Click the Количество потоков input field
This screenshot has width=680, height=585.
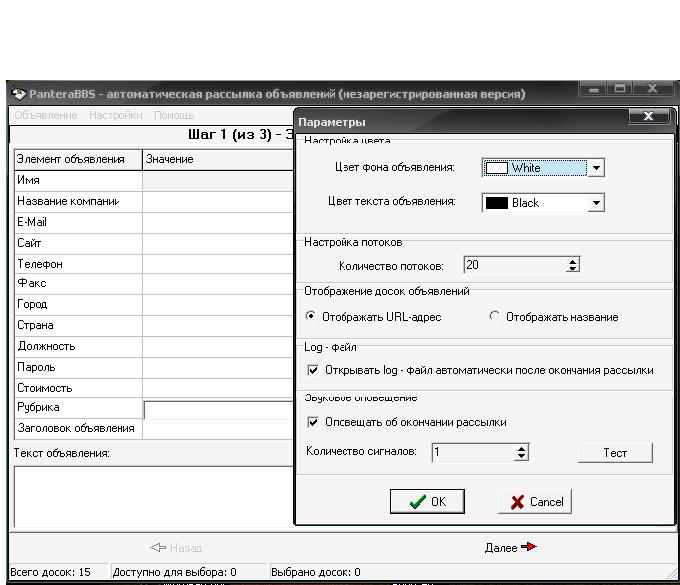tap(515, 265)
